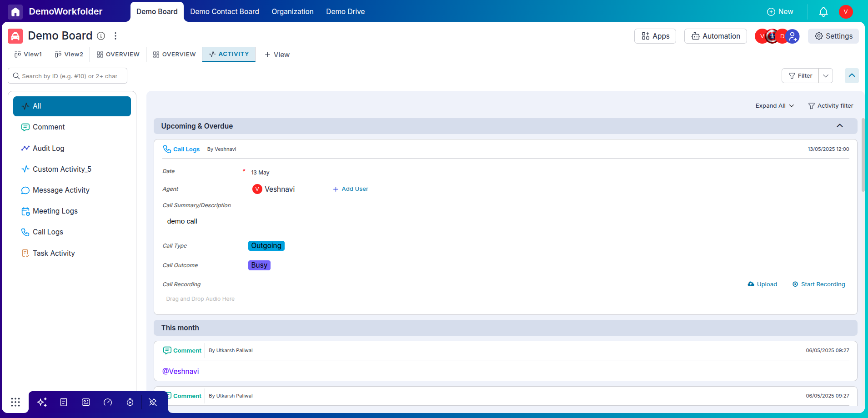The height and width of the screenshot is (418, 868).
Task: Click the red car board icon
Action: (15, 36)
